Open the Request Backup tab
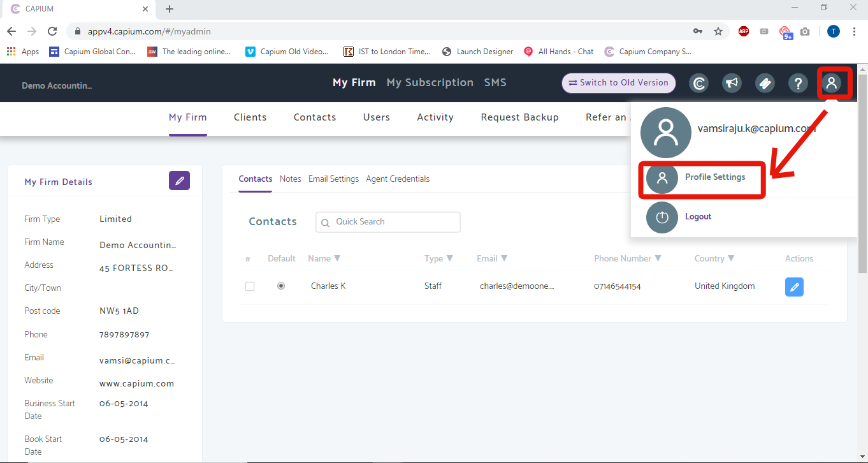 click(x=520, y=117)
